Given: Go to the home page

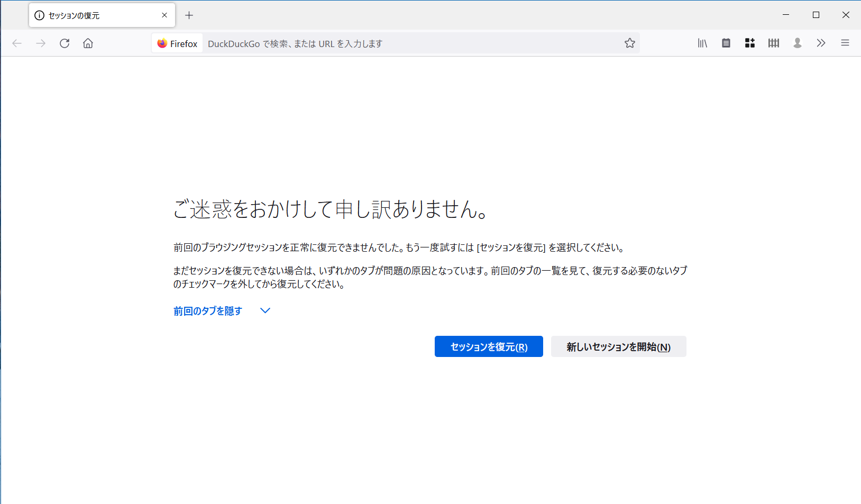Looking at the screenshot, I should pyautogui.click(x=88, y=43).
